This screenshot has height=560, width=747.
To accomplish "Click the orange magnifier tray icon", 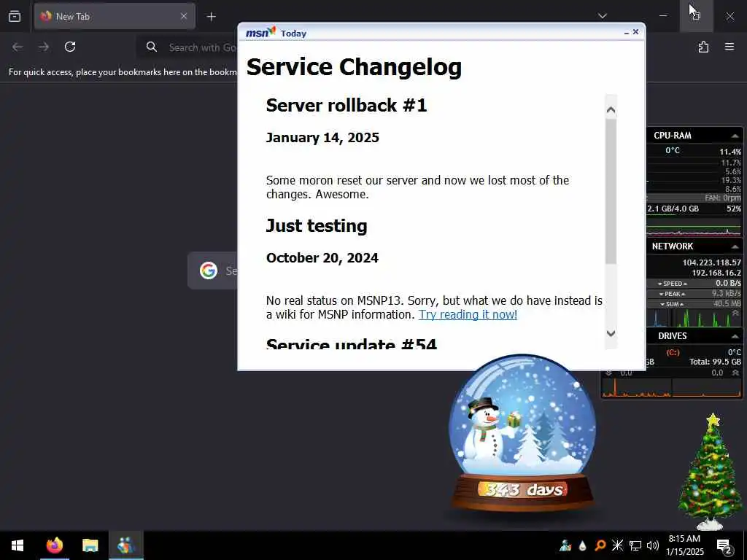I will tap(600, 545).
